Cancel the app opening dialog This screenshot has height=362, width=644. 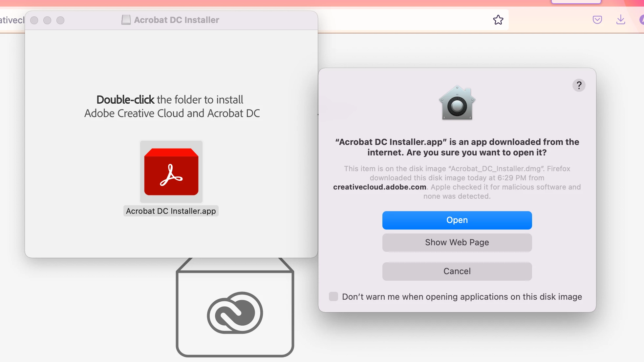click(457, 271)
